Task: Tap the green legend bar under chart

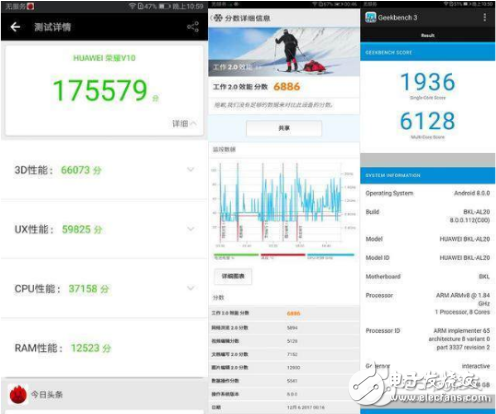Action: 236,255
